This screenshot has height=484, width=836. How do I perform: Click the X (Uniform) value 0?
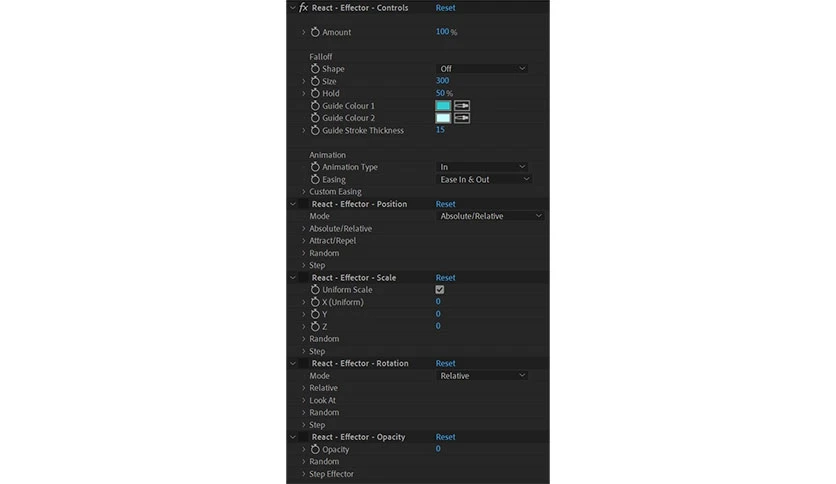click(x=438, y=301)
